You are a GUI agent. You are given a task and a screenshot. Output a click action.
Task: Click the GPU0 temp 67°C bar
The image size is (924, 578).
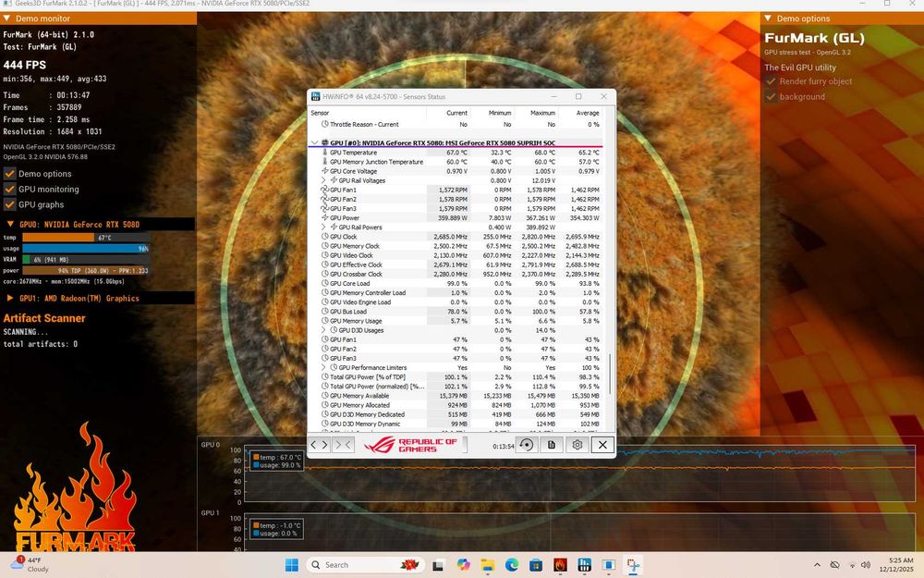[86, 237]
